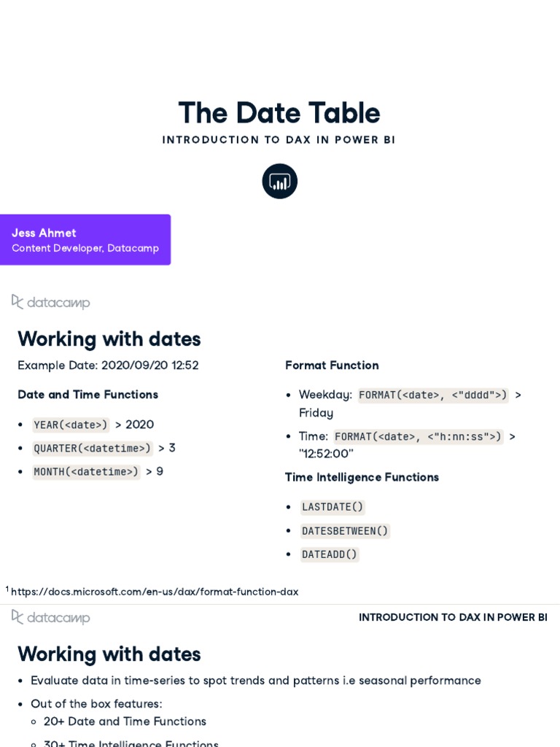The height and width of the screenshot is (747, 560).
Task: Click the Weekday FORMAT dddd code snippet
Action: [x=433, y=395]
